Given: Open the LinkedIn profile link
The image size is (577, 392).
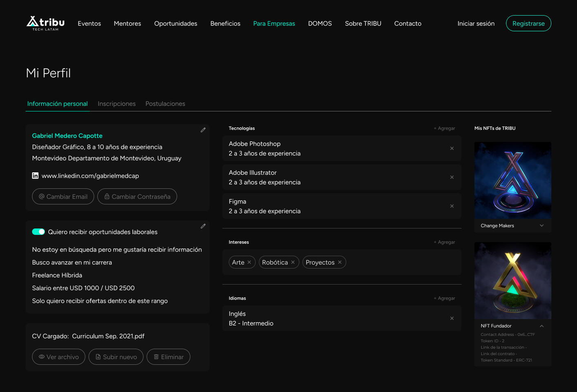Looking at the screenshot, I should [90, 176].
